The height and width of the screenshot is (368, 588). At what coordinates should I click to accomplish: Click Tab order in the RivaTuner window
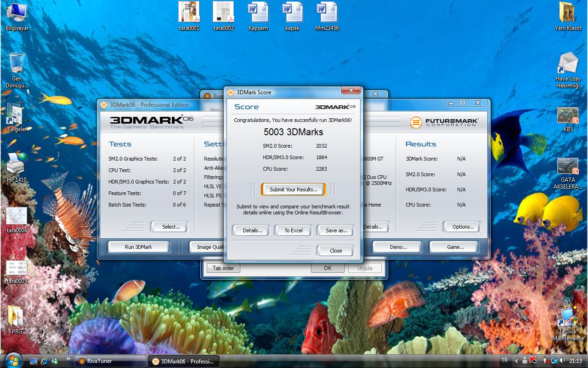[223, 268]
